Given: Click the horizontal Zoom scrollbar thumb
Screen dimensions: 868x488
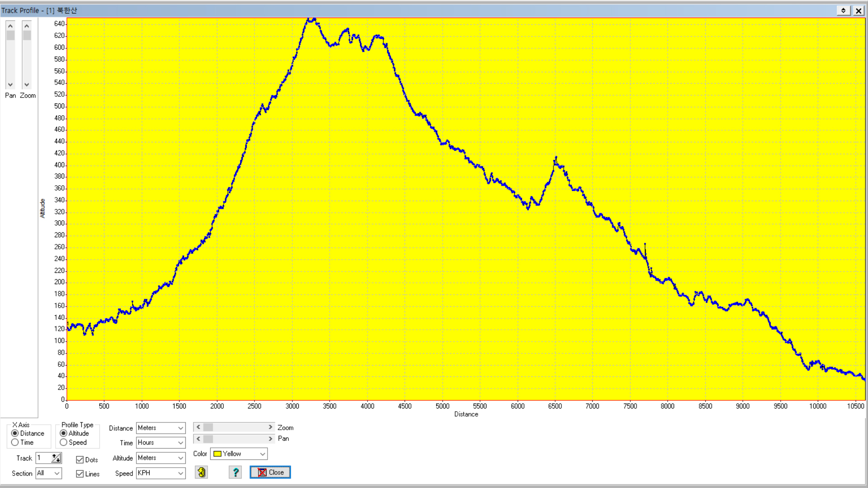Looking at the screenshot, I should pos(208,427).
